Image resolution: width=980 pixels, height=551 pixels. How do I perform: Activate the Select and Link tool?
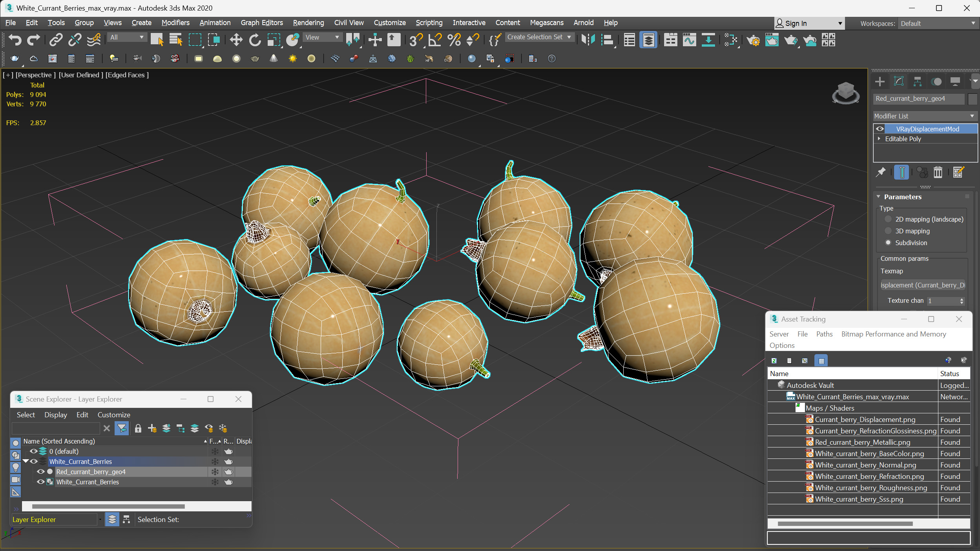[x=56, y=40]
